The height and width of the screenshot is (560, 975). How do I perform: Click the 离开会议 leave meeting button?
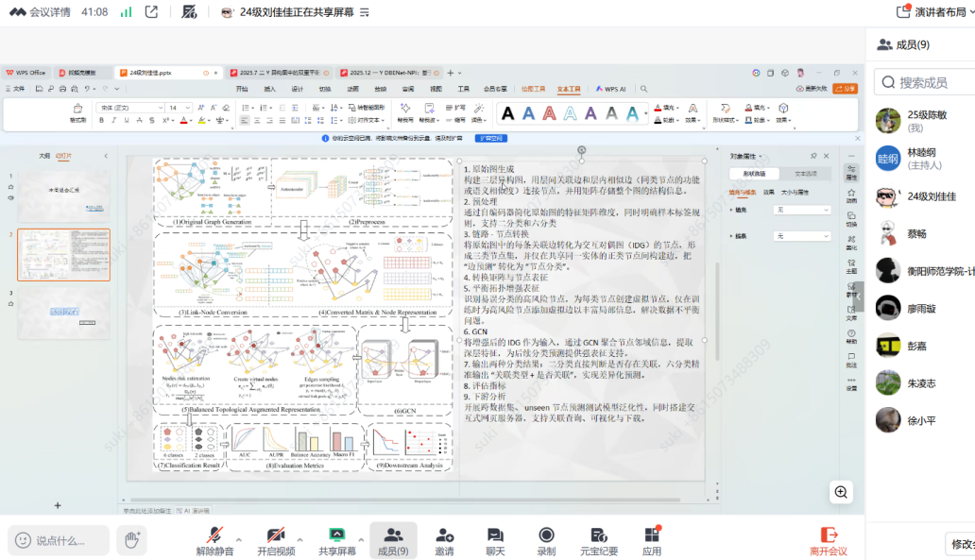tap(829, 540)
